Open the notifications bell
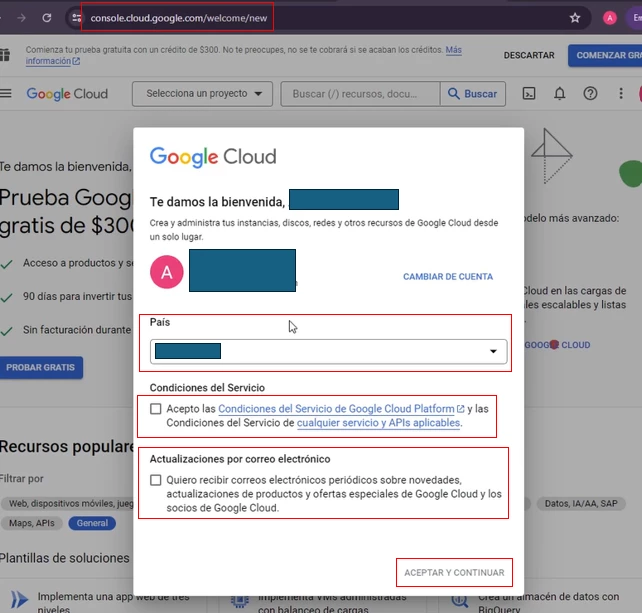Screen dimensions: 642x613 (x=559, y=94)
